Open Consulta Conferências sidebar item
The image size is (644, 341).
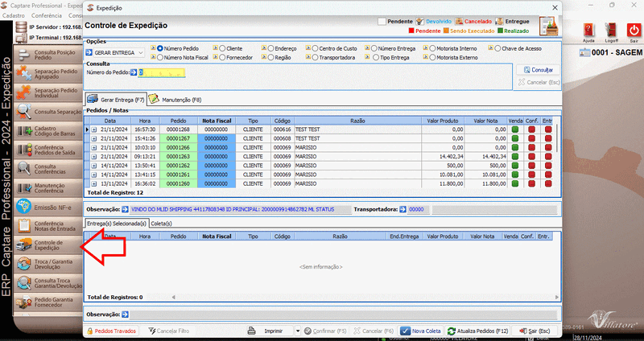coord(48,169)
